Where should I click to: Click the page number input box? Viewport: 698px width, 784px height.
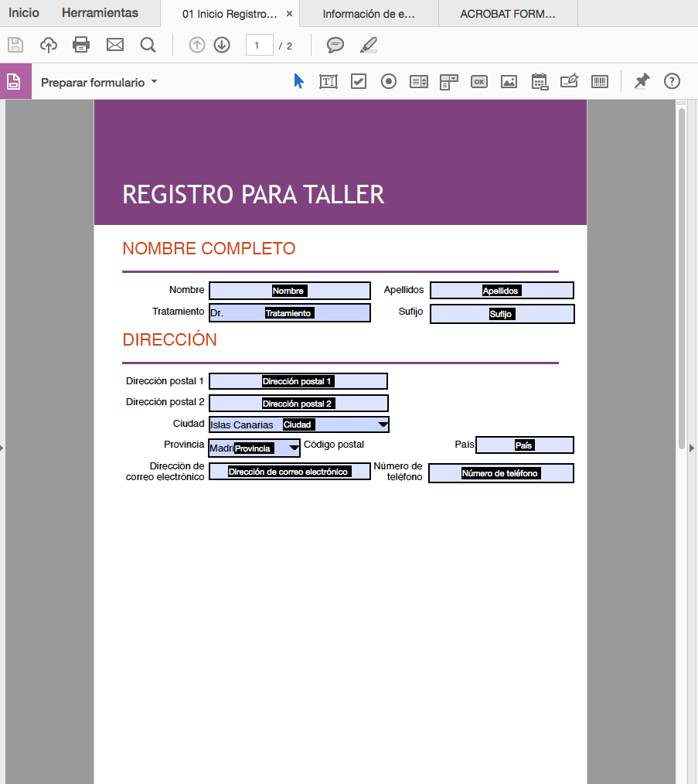coord(260,45)
